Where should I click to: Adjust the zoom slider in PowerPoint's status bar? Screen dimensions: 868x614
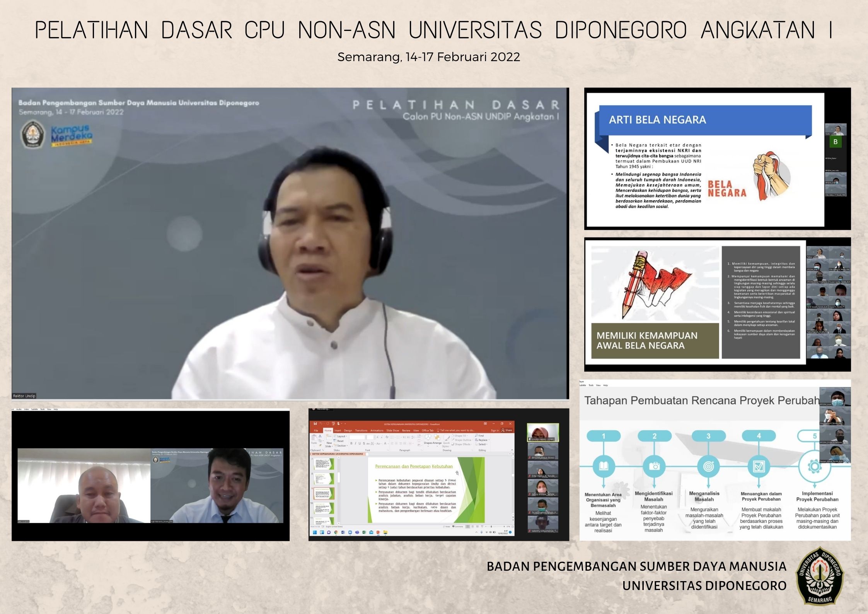coord(495,527)
